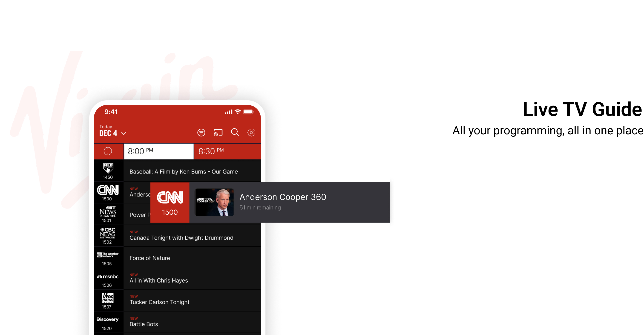
Task: Open the settings gear icon
Action: pos(251,132)
